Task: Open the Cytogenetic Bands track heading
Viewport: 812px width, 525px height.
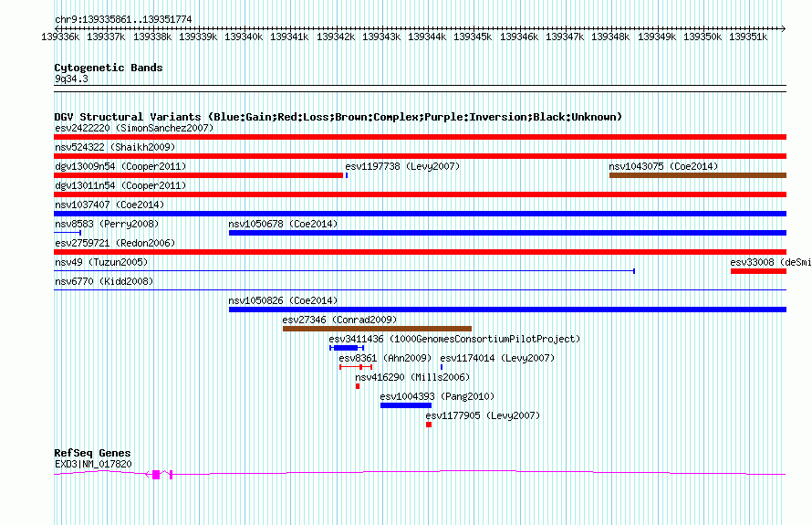Action: pos(109,68)
